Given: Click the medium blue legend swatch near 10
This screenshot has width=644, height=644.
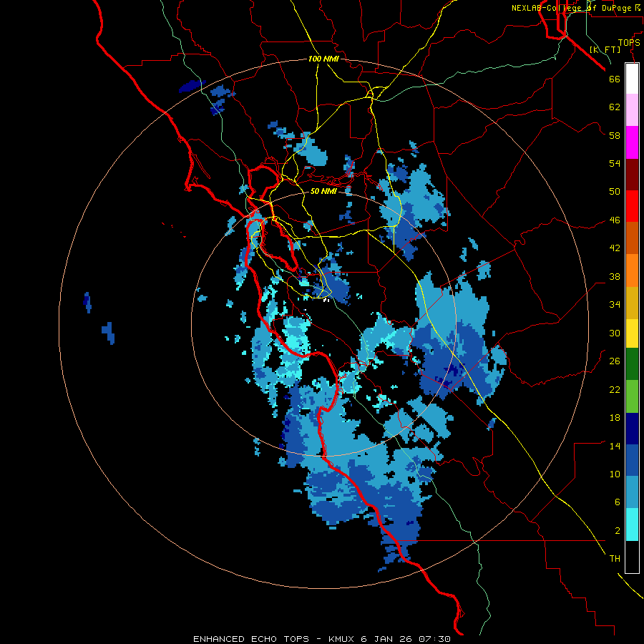Looking at the screenshot, I should point(632,460).
